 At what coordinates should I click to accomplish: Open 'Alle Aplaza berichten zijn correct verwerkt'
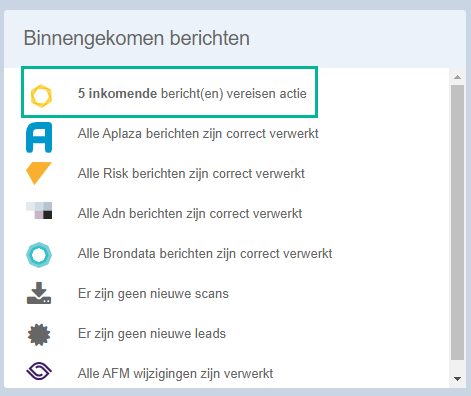198,133
